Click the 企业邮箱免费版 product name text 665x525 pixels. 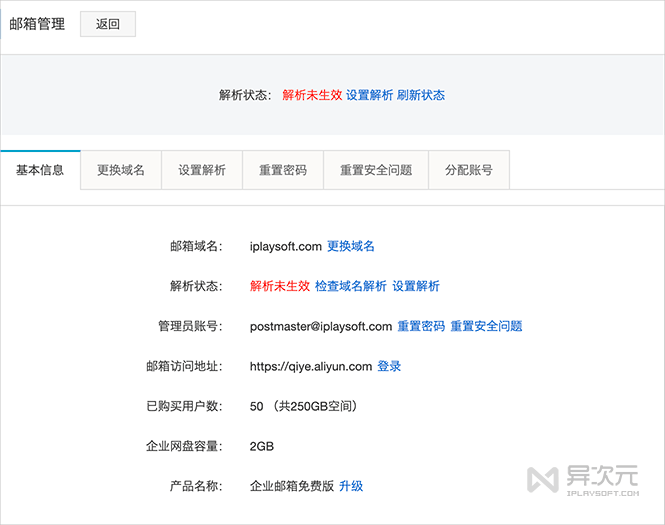(292, 486)
